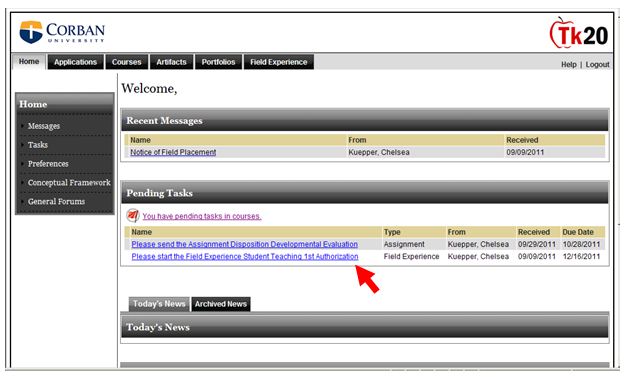Open Conceptual Framework in the sidebar
Viewport: 625px width, 377px height.
click(69, 183)
